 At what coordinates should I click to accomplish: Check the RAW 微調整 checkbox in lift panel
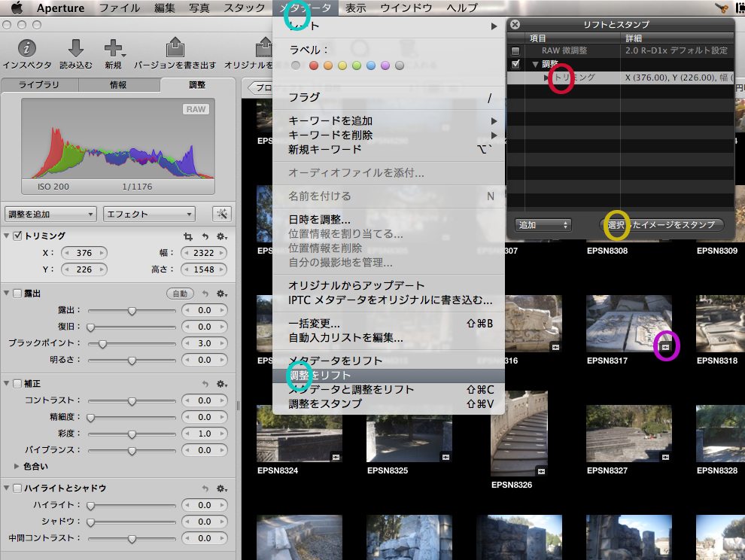(x=515, y=51)
